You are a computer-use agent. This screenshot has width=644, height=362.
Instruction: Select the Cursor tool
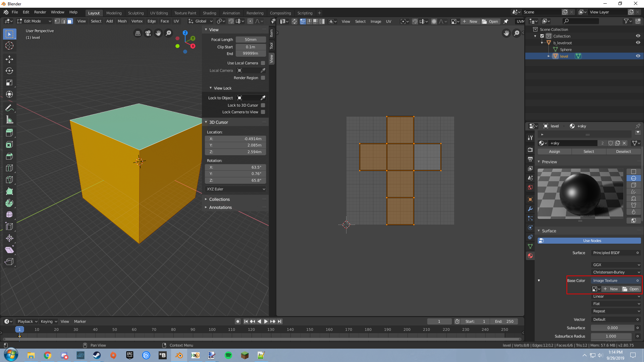tap(9, 46)
